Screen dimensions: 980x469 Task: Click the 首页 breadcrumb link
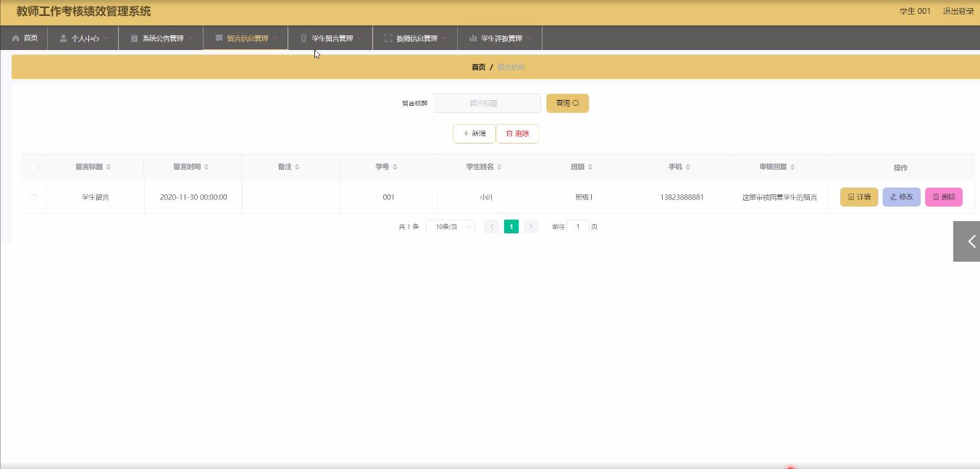(479, 67)
